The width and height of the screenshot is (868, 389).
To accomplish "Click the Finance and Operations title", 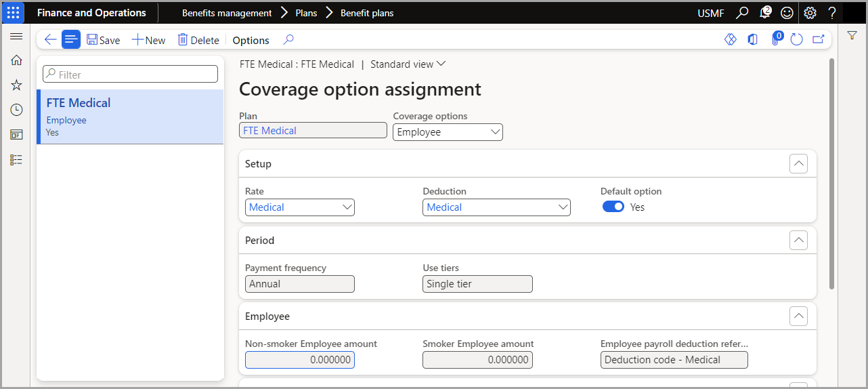I will 91,13.
